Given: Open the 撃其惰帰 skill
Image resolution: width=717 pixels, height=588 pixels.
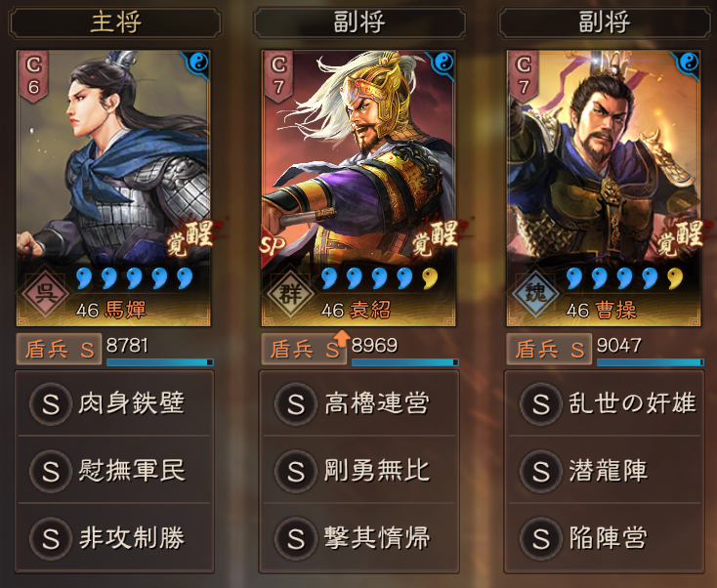Looking at the screenshot, I should pyautogui.click(x=359, y=537).
